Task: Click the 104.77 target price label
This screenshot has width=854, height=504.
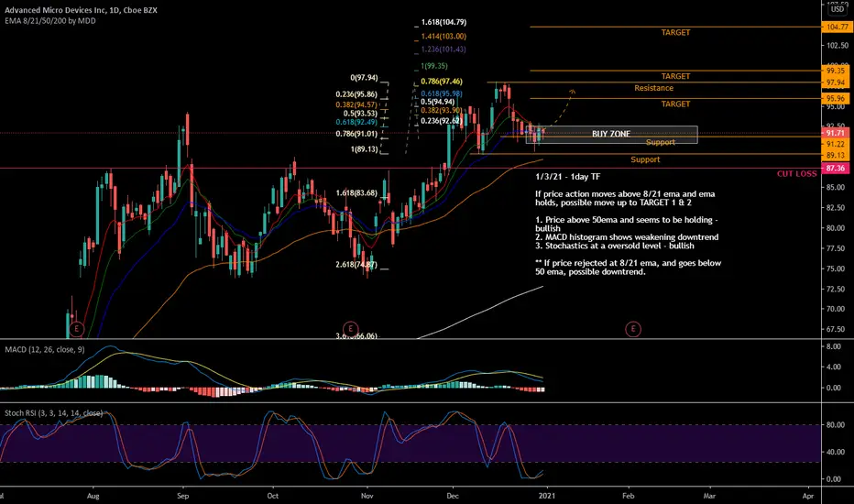Action: coord(834,28)
